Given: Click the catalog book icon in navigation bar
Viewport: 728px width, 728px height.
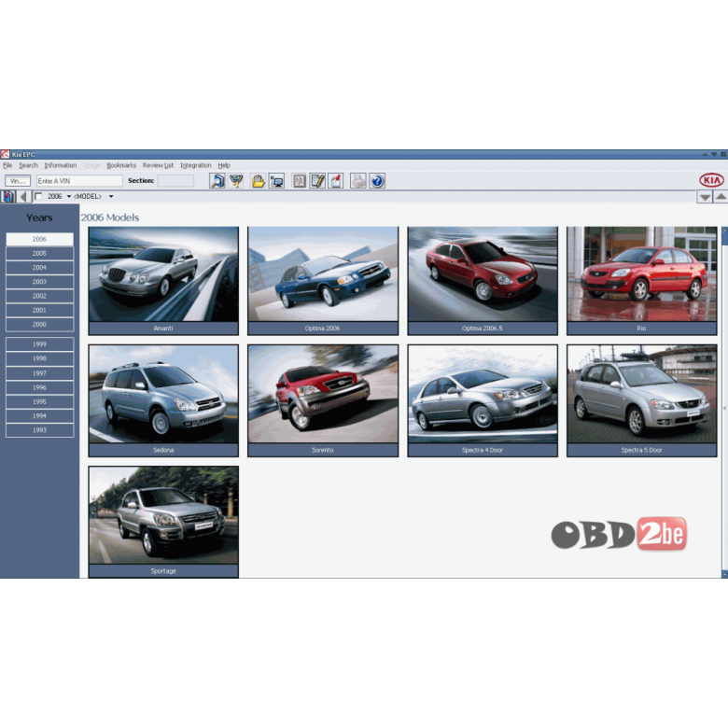Looking at the screenshot, I should coord(7,196).
